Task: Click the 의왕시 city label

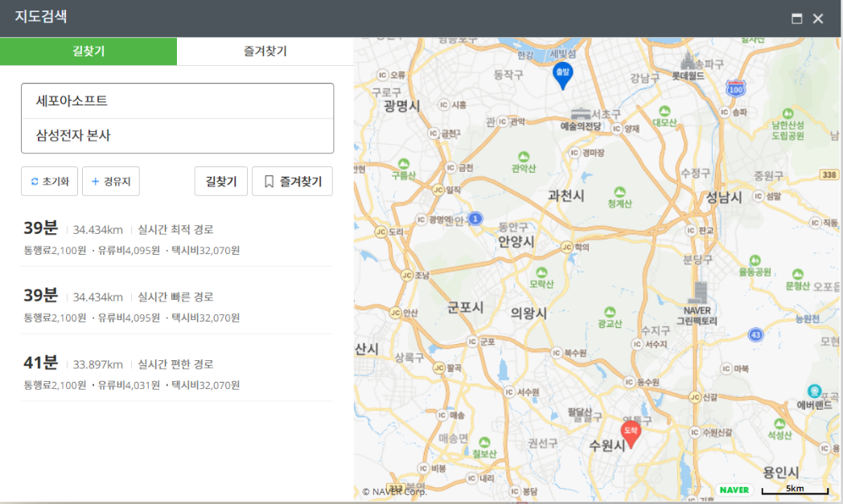Action: pos(528,313)
